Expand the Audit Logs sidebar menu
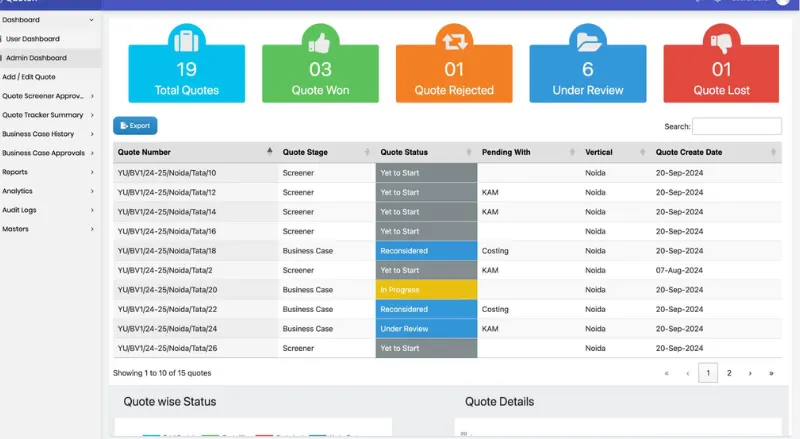The image size is (800, 439). [92, 210]
